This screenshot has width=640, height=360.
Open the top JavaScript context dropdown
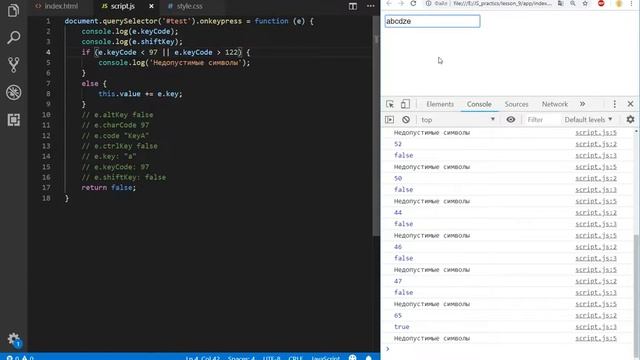457,120
